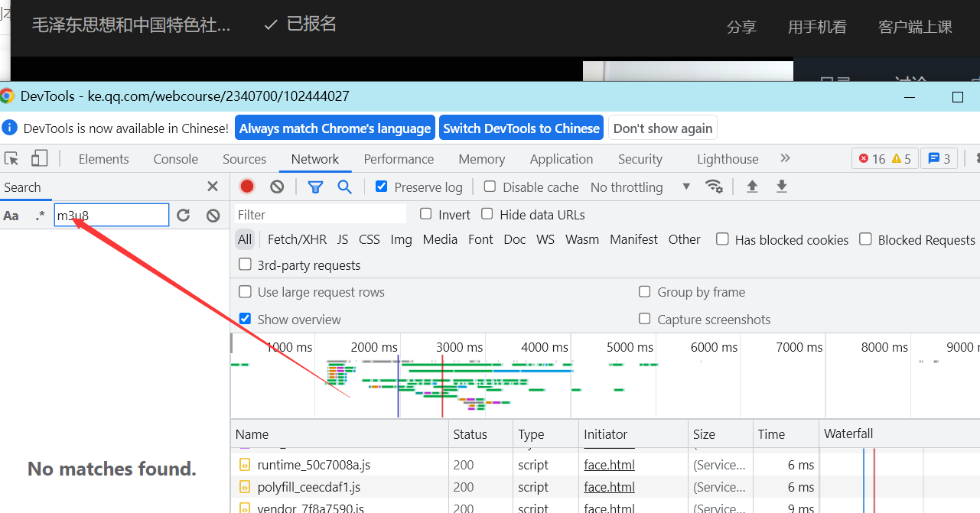Filter requests by WS type
Image resolution: width=980 pixels, height=513 pixels.
[x=545, y=239]
